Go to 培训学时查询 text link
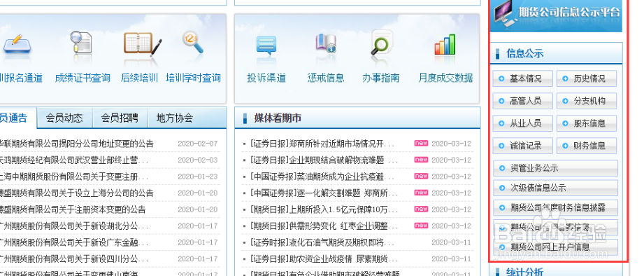This screenshot has height=276, width=644. (x=193, y=78)
